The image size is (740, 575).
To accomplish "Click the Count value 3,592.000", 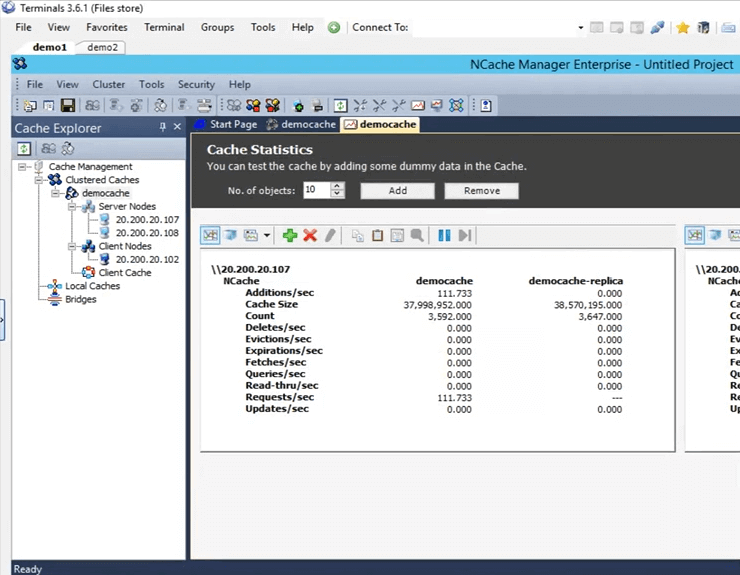I will [450, 316].
